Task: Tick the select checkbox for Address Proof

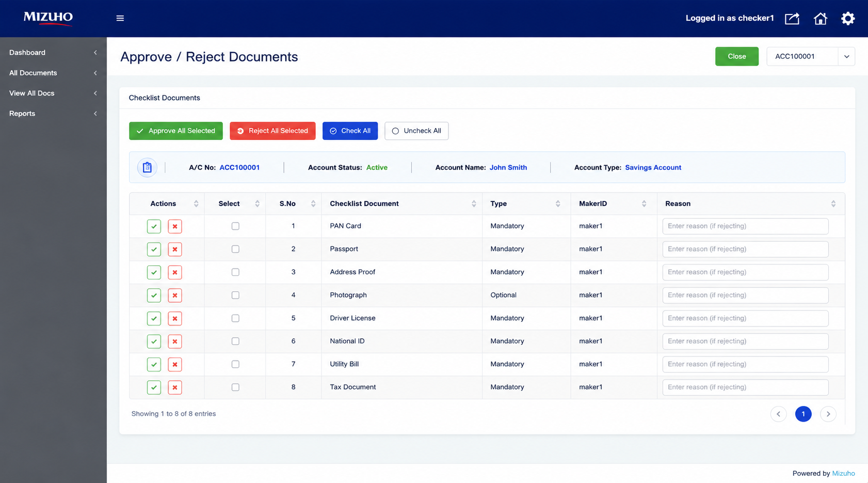Action: [x=235, y=272]
